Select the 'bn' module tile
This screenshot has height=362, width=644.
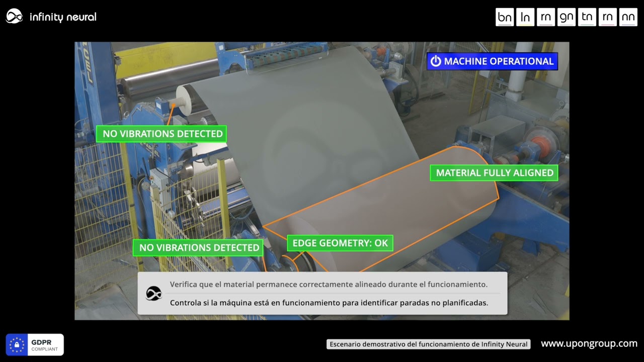point(505,17)
